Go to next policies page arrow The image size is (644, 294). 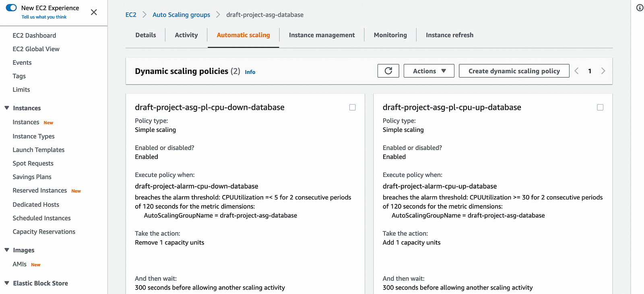click(x=603, y=71)
